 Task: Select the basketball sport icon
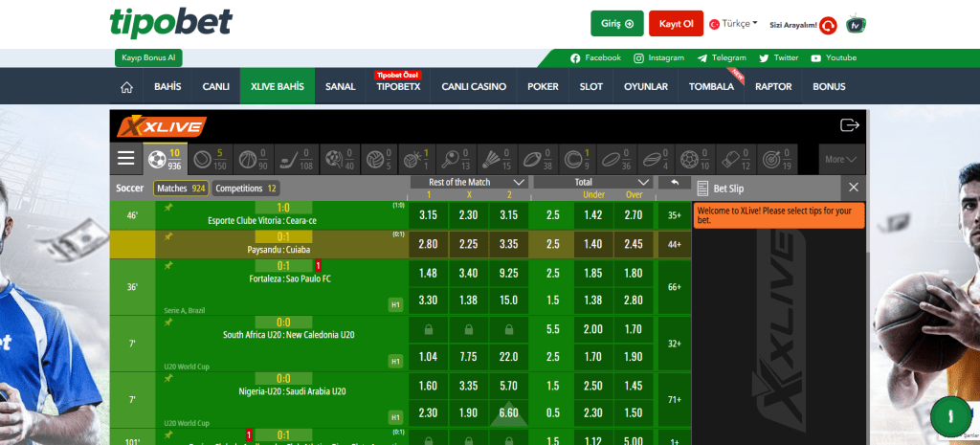pos(247,159)
